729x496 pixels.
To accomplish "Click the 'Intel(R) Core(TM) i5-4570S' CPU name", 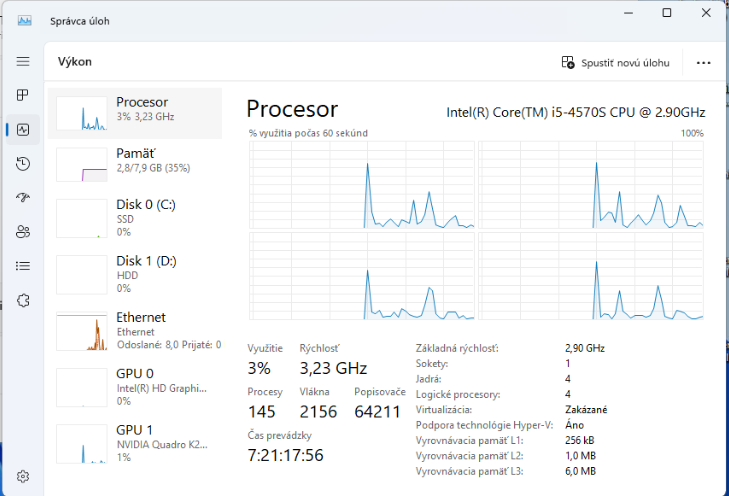I will 576,112.
